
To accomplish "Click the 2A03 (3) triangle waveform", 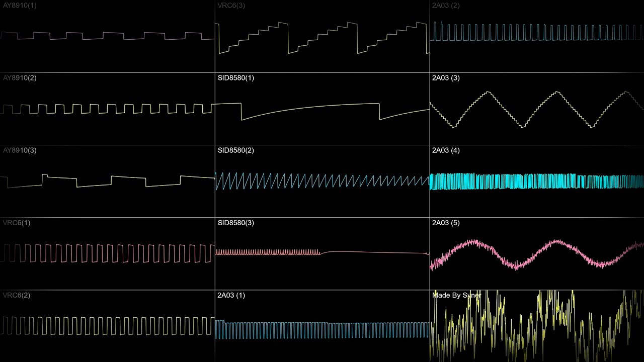I will point(537,109).
